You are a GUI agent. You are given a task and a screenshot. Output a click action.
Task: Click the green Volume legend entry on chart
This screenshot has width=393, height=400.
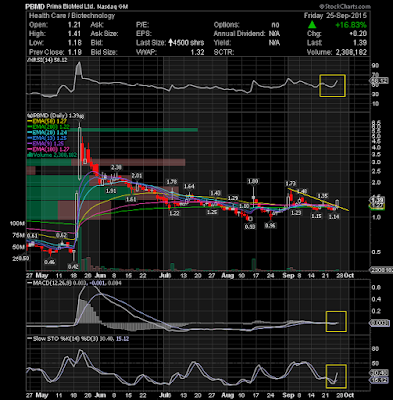pyautogui.click(x=52, y=155)
